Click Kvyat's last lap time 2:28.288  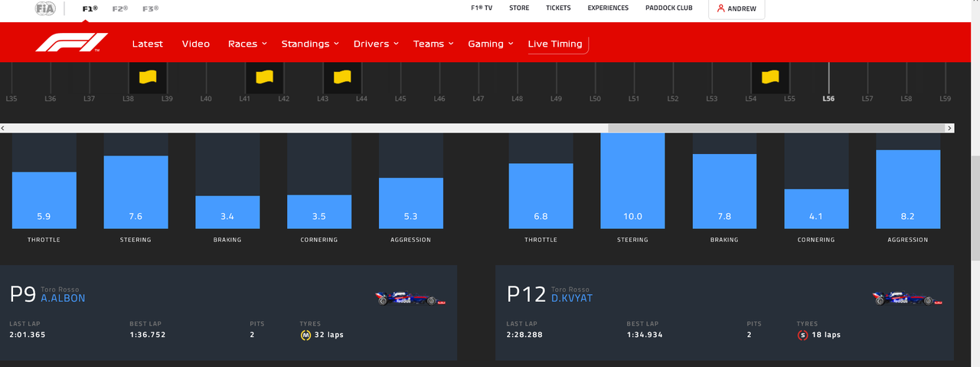[x=525, y=335]
